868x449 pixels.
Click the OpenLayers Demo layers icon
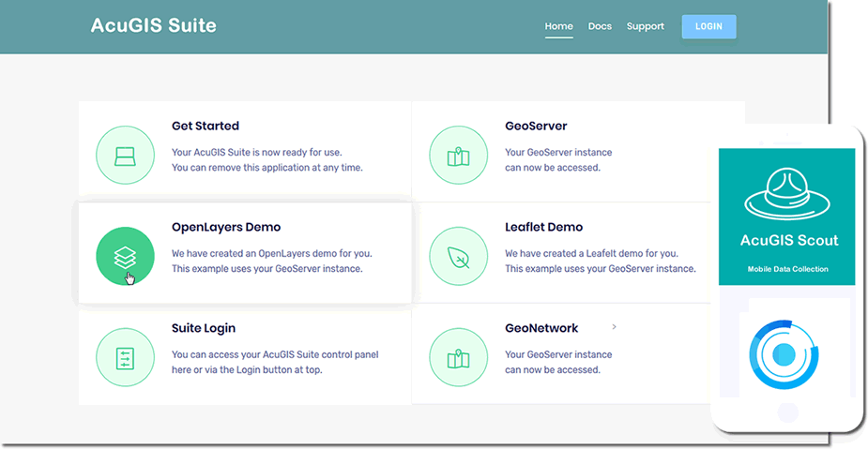(125, 257)
